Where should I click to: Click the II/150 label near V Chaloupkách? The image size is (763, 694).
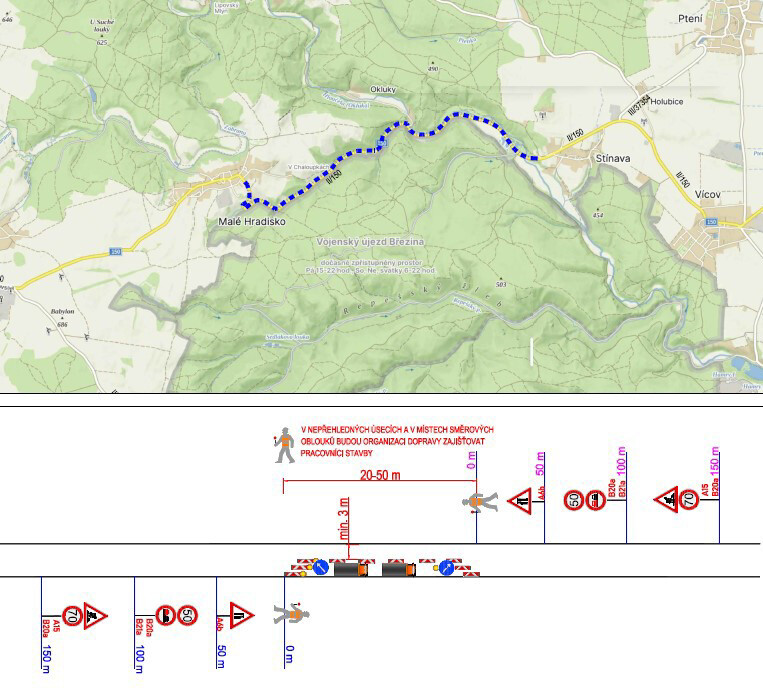tap(334, 177)
